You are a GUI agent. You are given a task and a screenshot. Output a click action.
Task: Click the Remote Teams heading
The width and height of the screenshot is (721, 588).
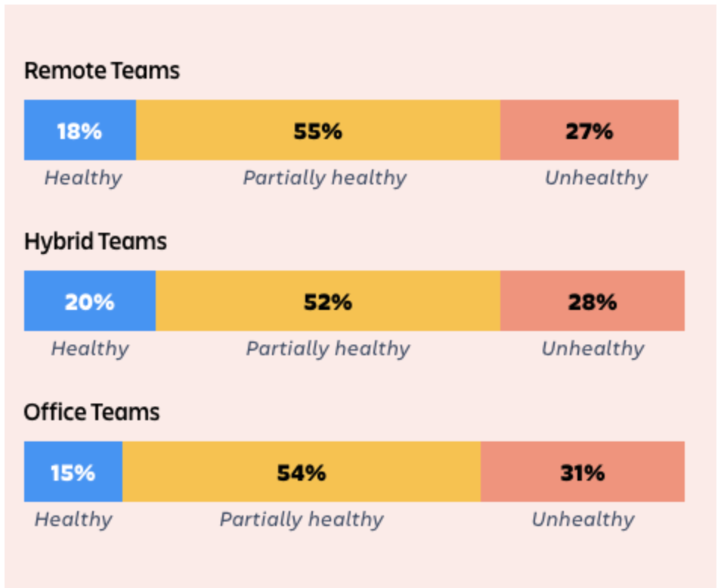(101, 71)
